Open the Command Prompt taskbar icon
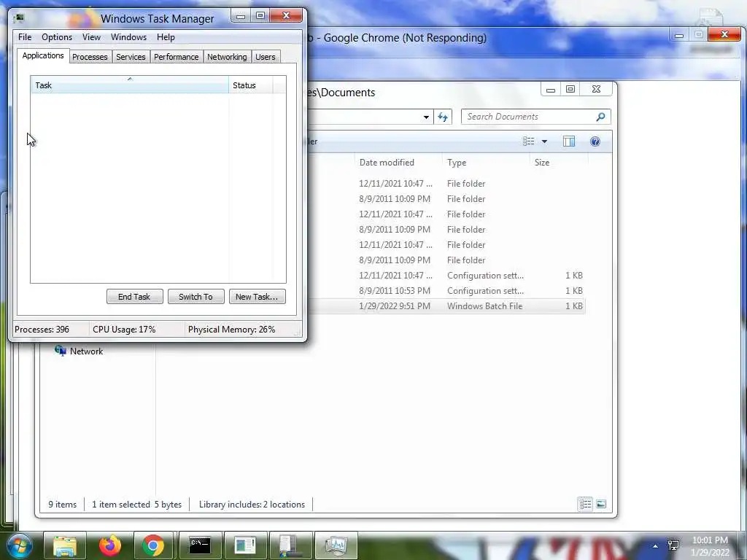 tap(200, 545)
